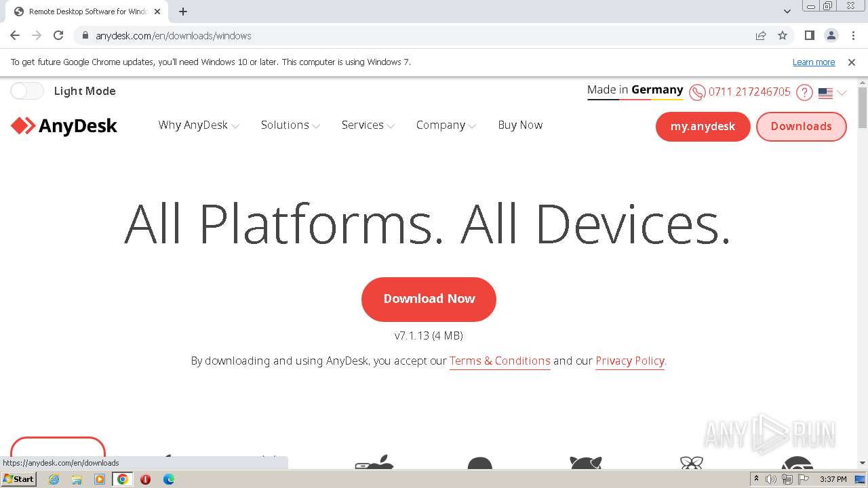Click the Downloads button

click(x=801, y=127)
